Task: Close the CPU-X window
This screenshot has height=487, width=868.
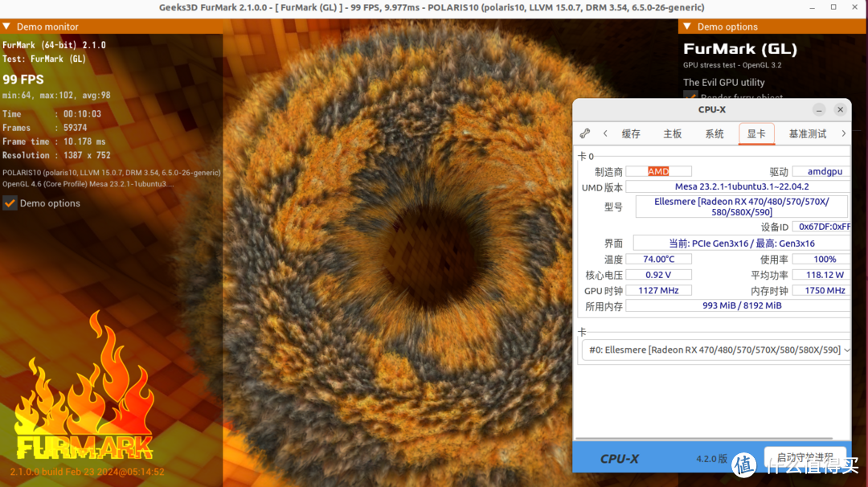Action: [x=840, y=109]
